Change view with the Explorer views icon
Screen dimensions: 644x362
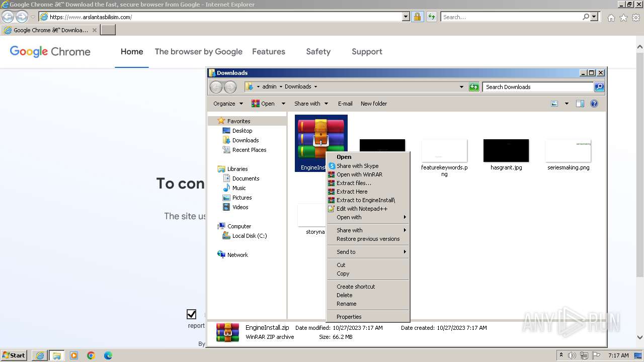coord(554,104)
